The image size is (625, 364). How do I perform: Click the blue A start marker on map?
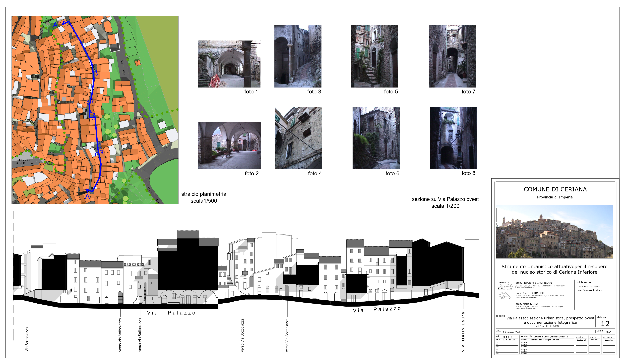[x=87, y=196]
